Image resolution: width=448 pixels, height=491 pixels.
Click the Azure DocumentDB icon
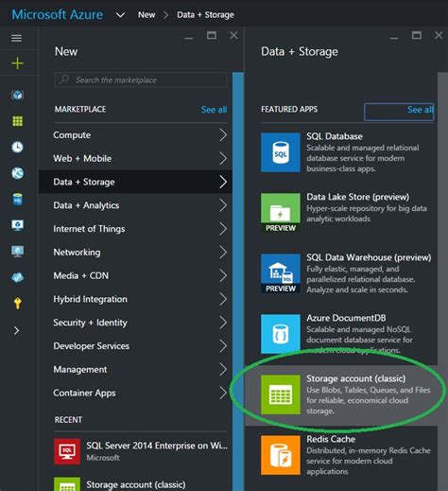(281, 334)
